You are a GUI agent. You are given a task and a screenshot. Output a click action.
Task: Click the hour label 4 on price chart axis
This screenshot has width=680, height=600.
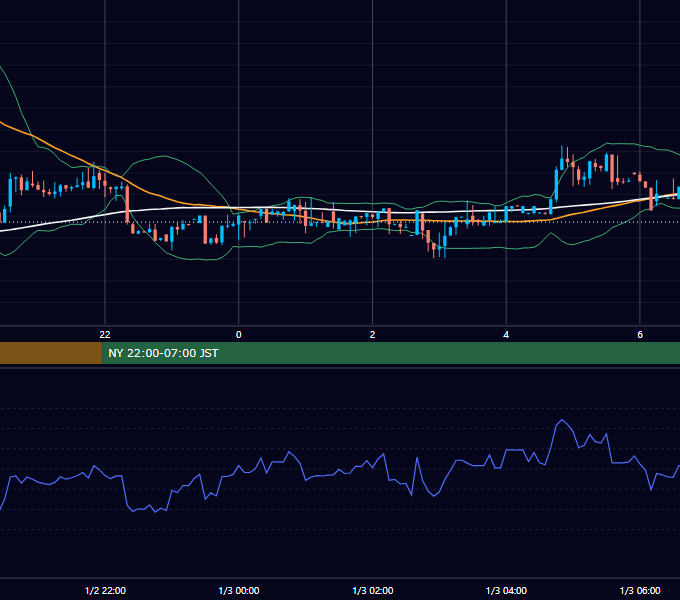tap(506, 334)
